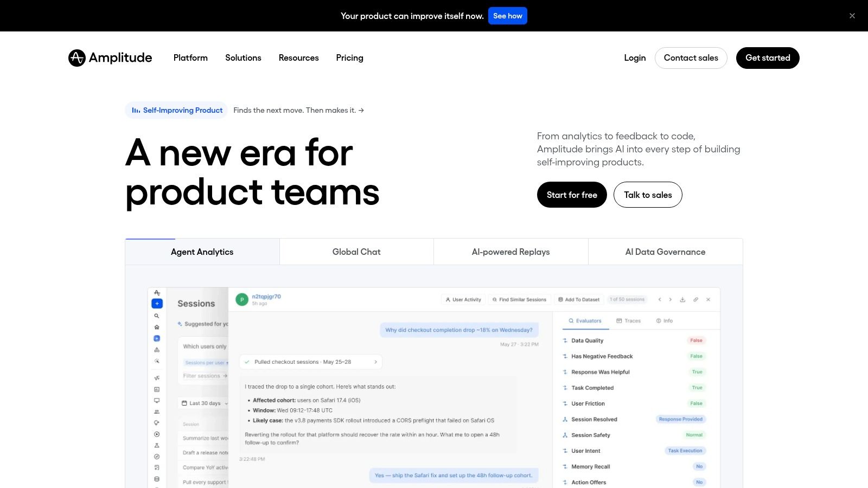Click the Start for free button
The image size is (868, 488).
572,195
